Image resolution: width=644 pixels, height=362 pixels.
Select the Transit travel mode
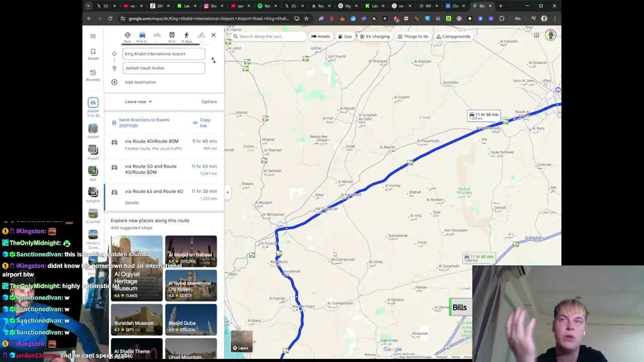(172, 36)
